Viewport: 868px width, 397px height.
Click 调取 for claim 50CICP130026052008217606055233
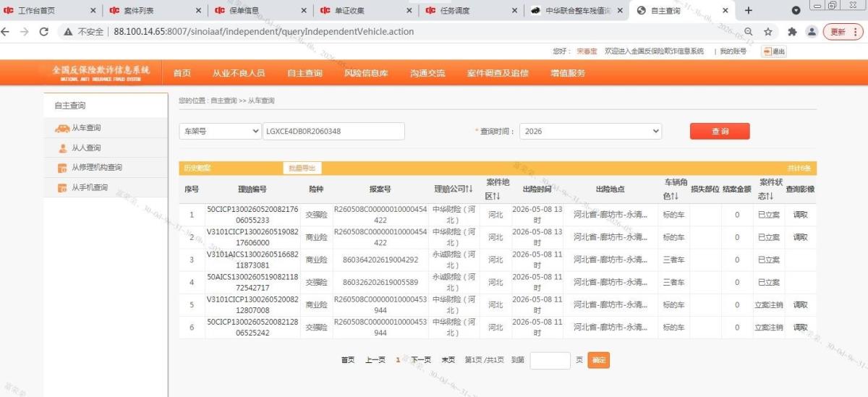tap(800, 215)
